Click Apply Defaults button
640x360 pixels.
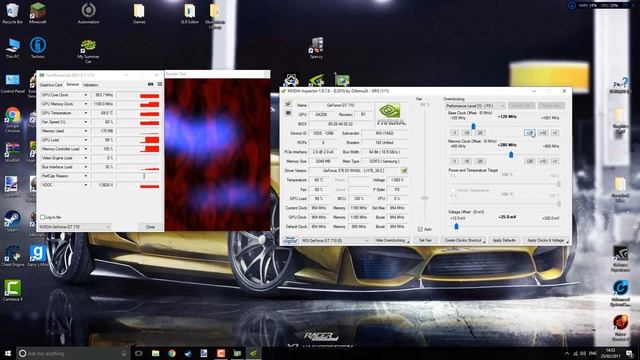coord(504,240)
